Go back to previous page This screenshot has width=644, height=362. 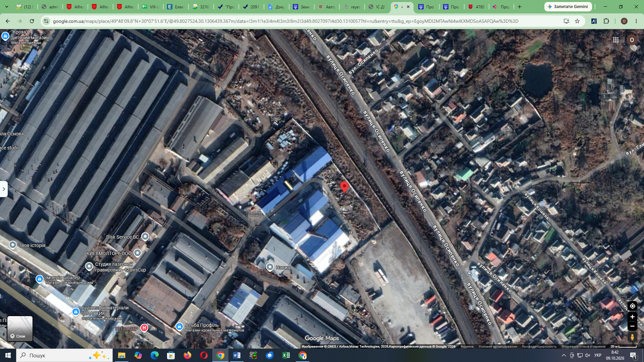8,21
